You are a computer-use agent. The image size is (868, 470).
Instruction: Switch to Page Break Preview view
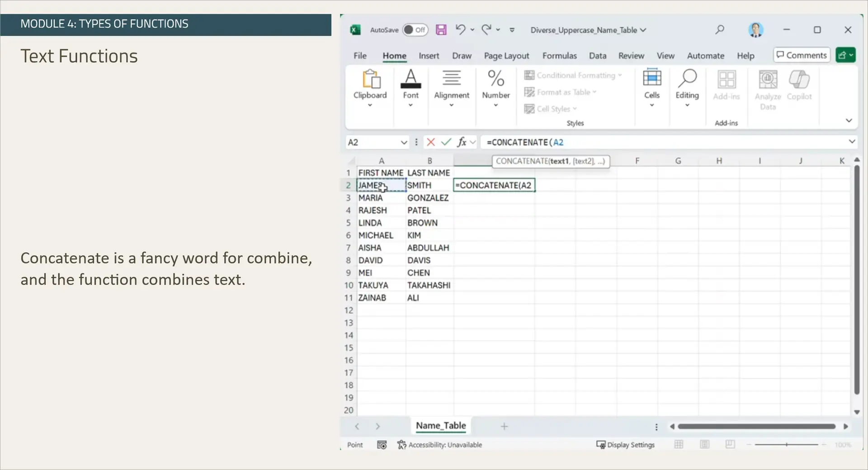730,445
